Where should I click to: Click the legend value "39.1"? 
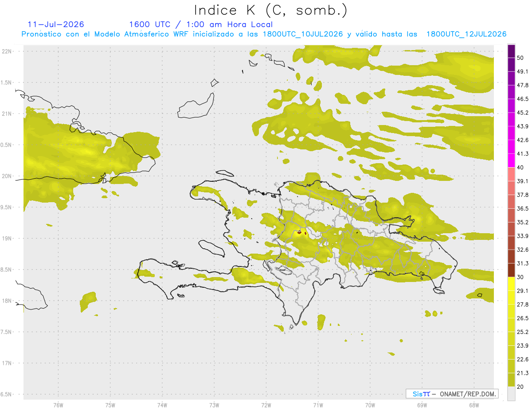[523, 181]
